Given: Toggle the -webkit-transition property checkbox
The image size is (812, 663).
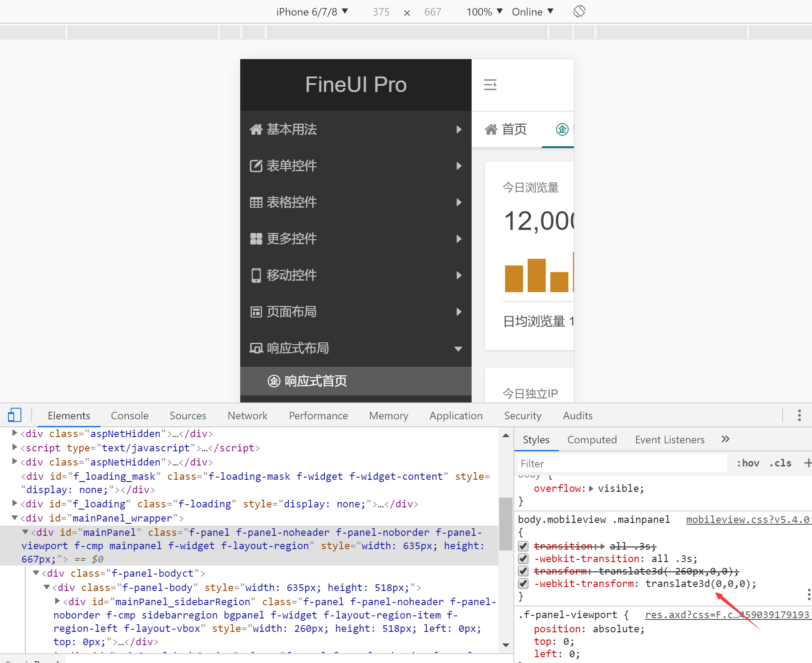Looking at the screenshot, I should click(x=523, y=559).
